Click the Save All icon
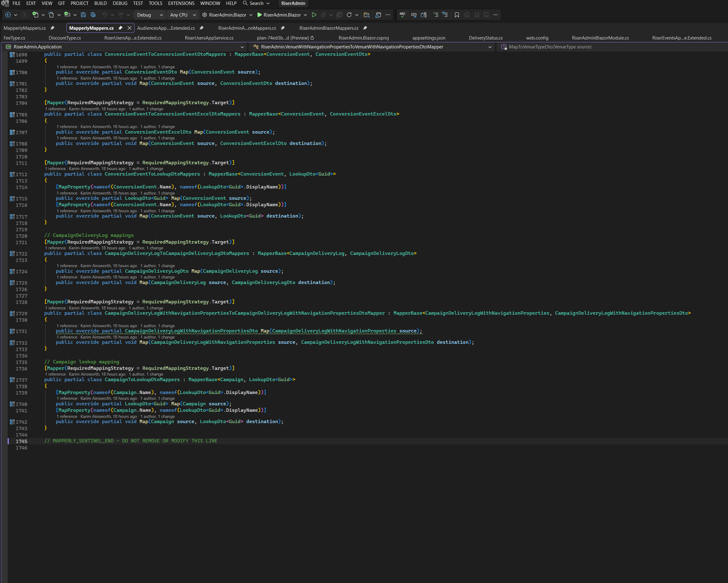 [93, 15]
